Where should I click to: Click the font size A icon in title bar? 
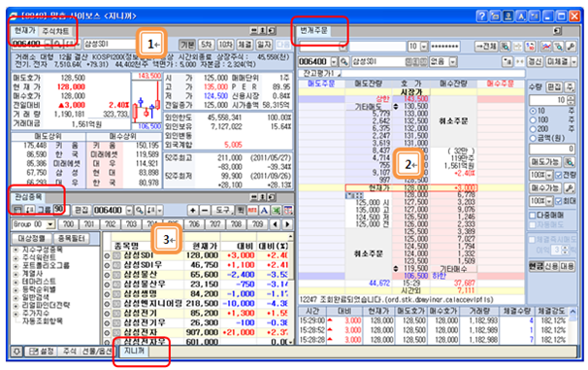pos(521,17)
